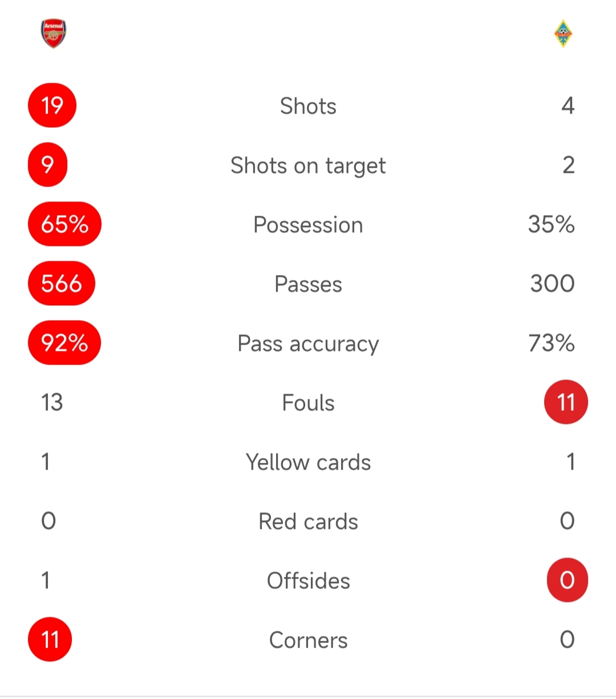Open the Shots on target label
Viewport: 616px width, 699px height.
click(308, 165)
